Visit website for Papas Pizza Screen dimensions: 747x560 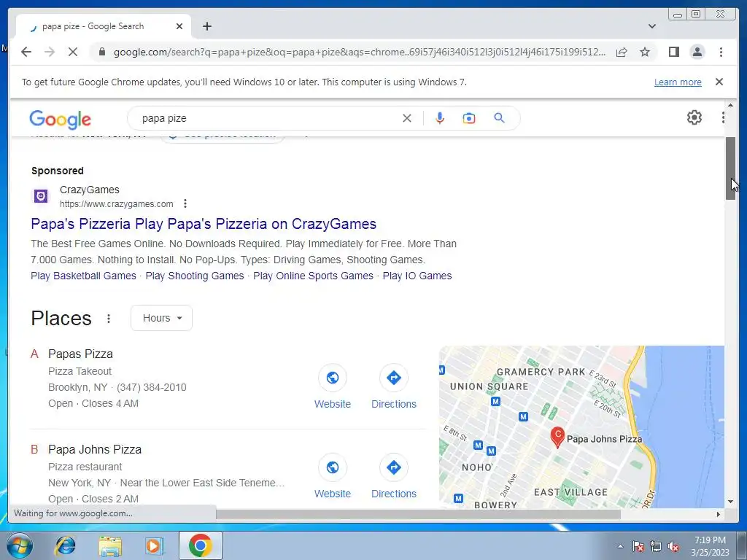point(333,386)
